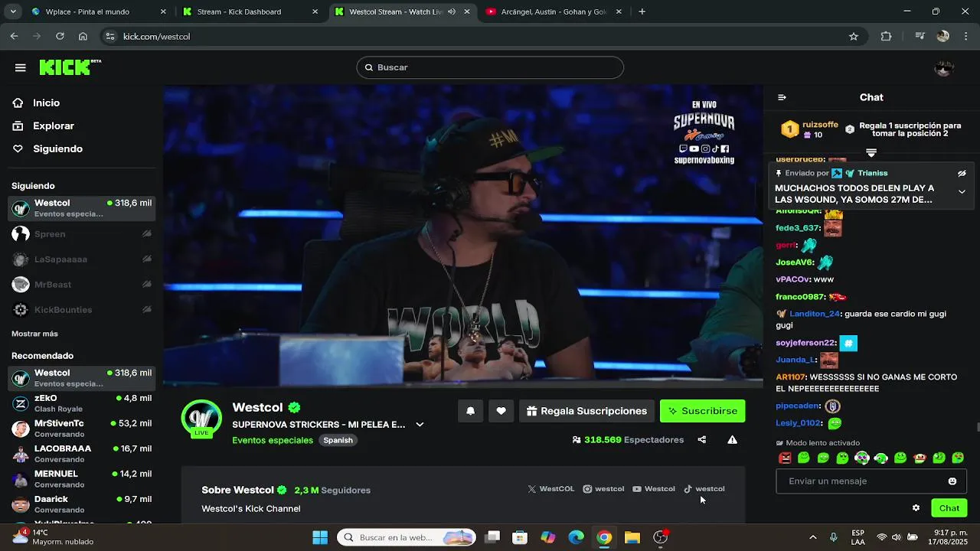Go to browser home page
Image resolution: width=980 pixels, height=551 pixels.
[83, 36]
